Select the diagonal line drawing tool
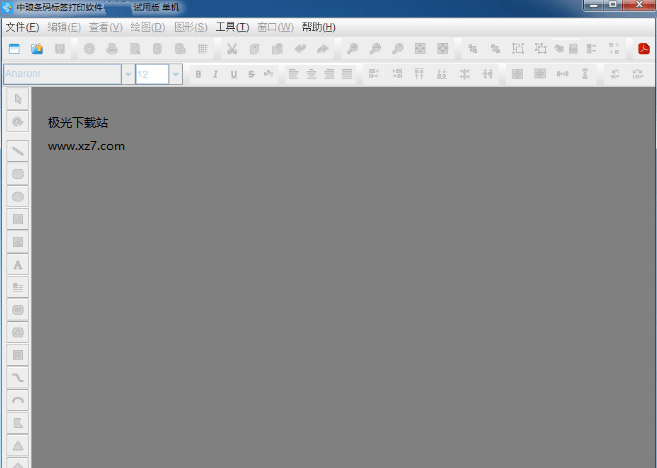Screen dimensions: 657x468 tap(18, 151)
